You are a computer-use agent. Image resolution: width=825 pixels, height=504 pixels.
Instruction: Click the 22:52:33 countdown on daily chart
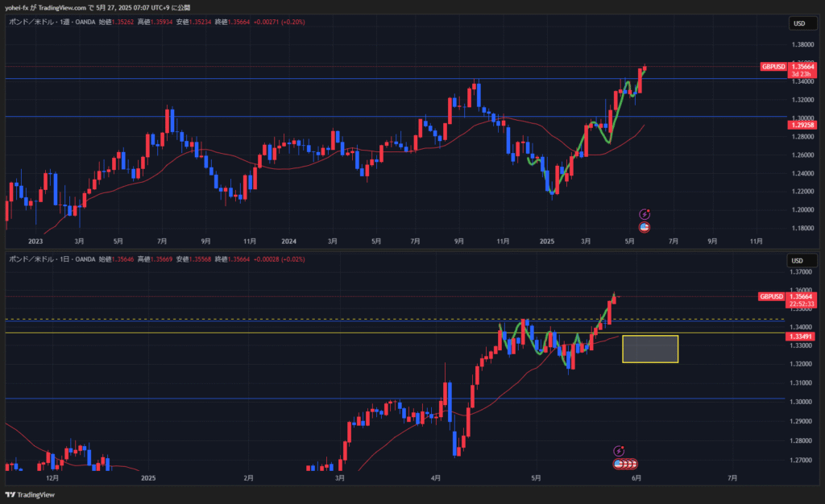pos(801,304)
